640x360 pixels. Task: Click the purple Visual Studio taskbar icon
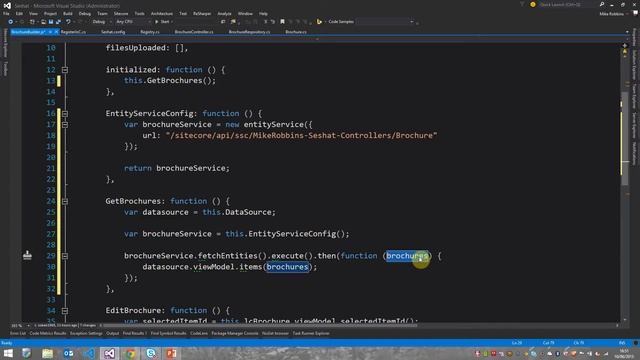109,353
